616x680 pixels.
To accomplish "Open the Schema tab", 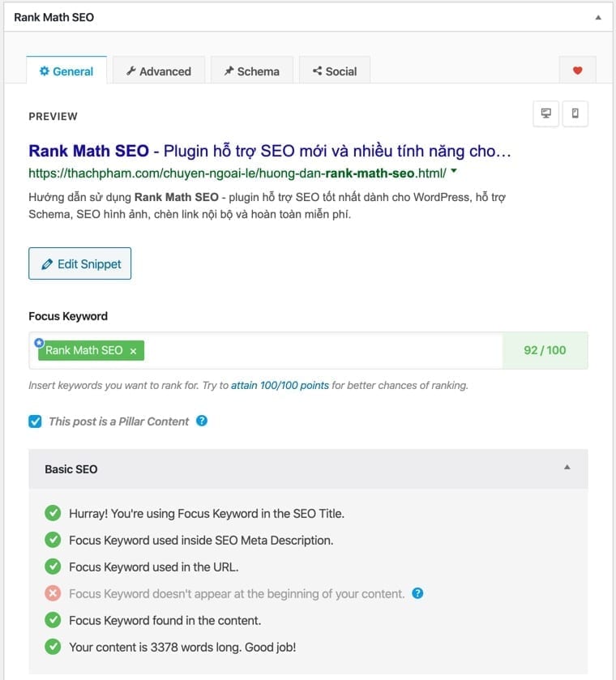I will 252,71.
